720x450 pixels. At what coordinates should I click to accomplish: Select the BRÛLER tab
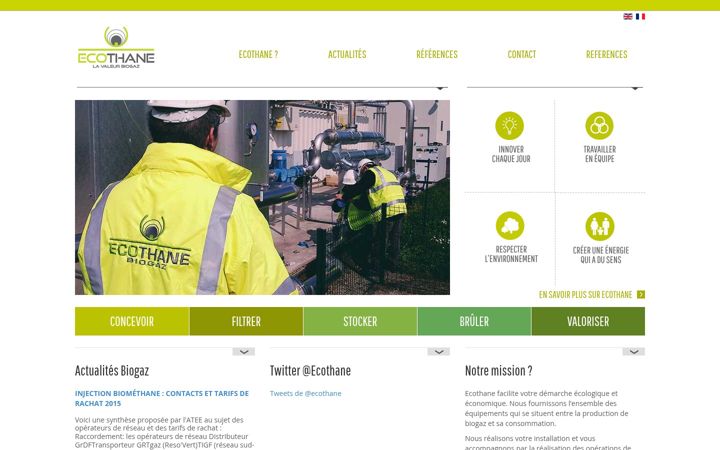click(x=474, y=321)
